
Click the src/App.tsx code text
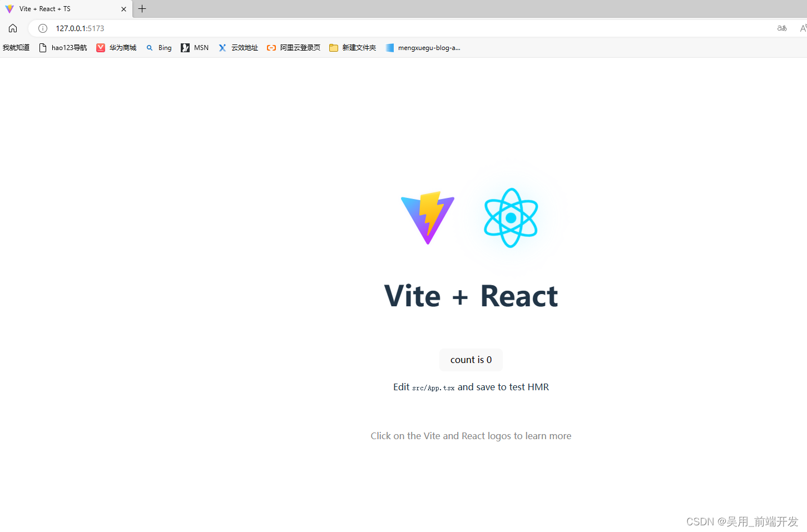pos(433,388)
